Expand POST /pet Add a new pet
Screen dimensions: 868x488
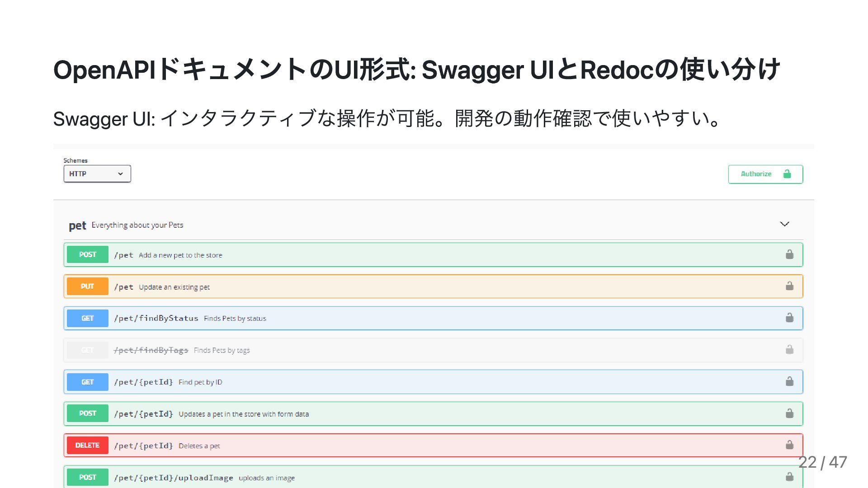433,255
